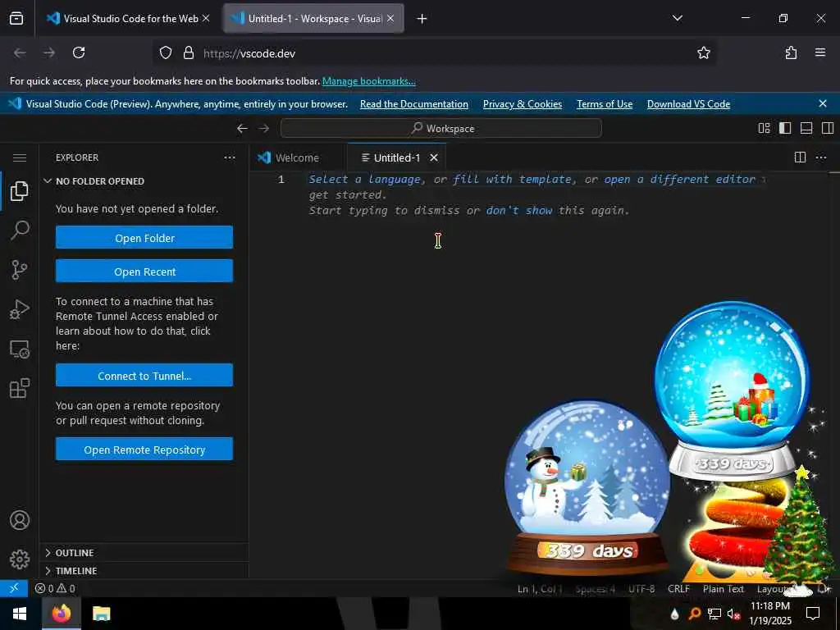Open the Windows notification center icon
This screenshot has height=630, width=840.
pos(813,614)
